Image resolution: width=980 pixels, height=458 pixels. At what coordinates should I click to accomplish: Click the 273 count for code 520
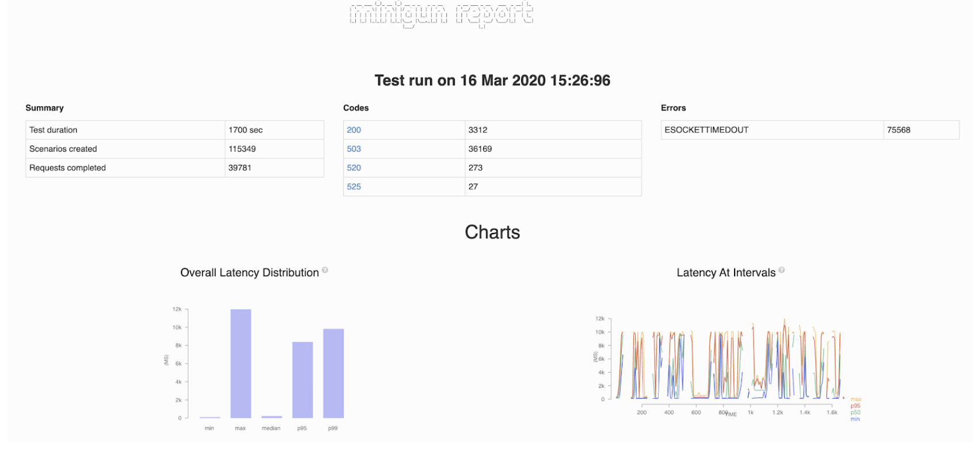pos(475,168)
